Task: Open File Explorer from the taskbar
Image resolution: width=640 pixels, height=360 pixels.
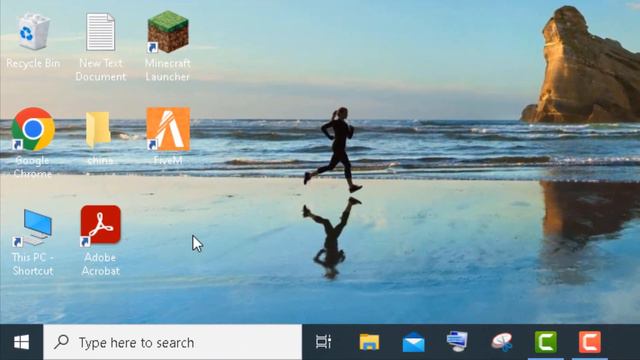Action: (x=369, y=342)
